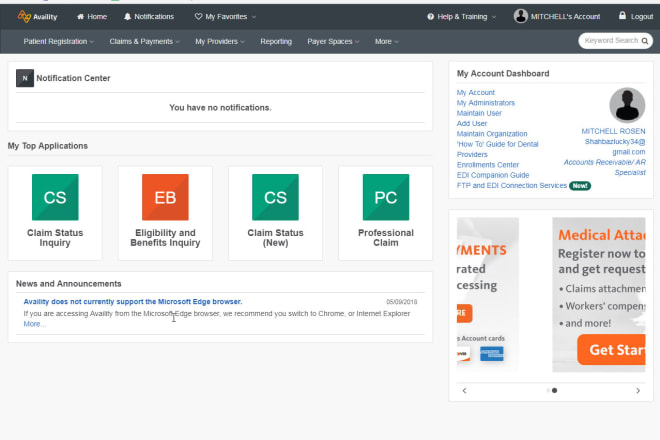Open the Claim Status (New) CS tile icon
The height and width of the screenshot is (440, 660).
point(275,197)
